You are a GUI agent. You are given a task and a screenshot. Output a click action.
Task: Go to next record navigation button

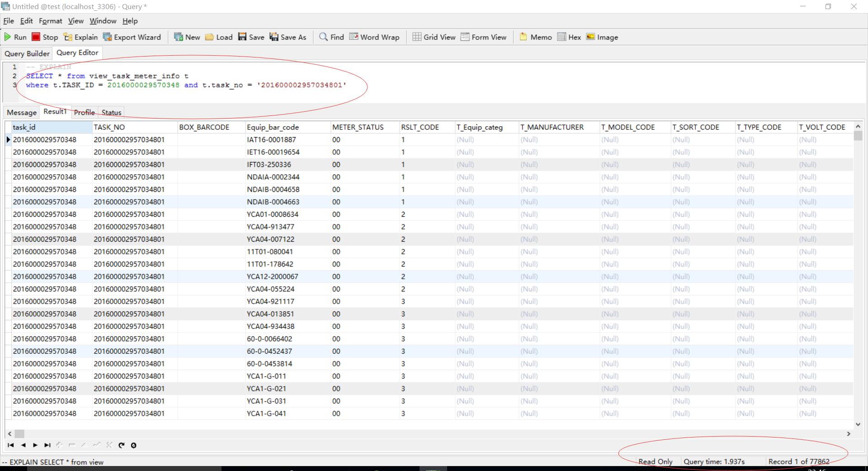pyautogui.click(x=35, y=445)
